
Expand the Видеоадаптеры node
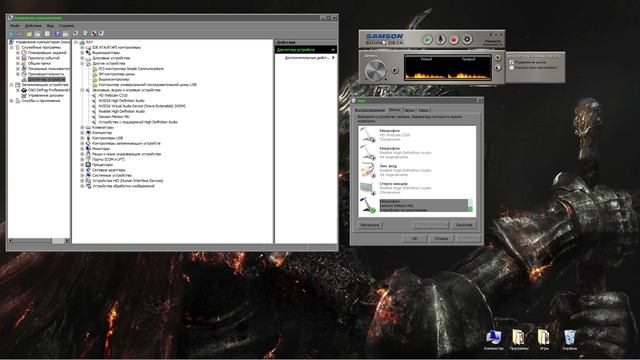[82, 53]
